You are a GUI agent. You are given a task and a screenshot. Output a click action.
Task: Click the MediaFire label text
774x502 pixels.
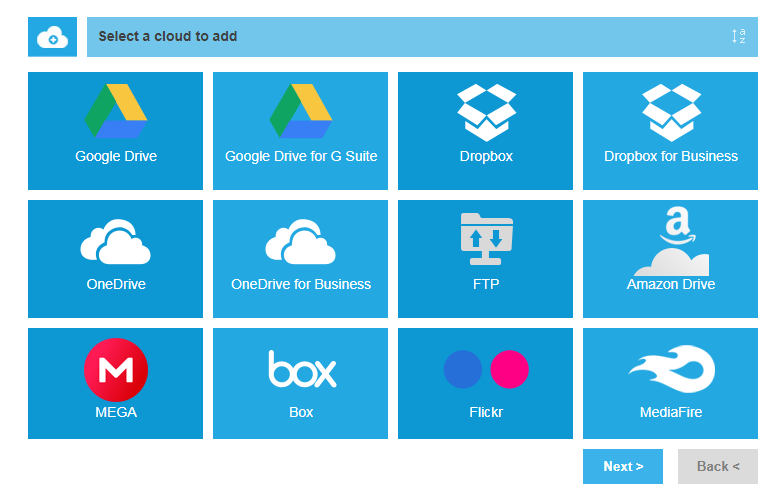pyautogui.click(x=671, y=412)
